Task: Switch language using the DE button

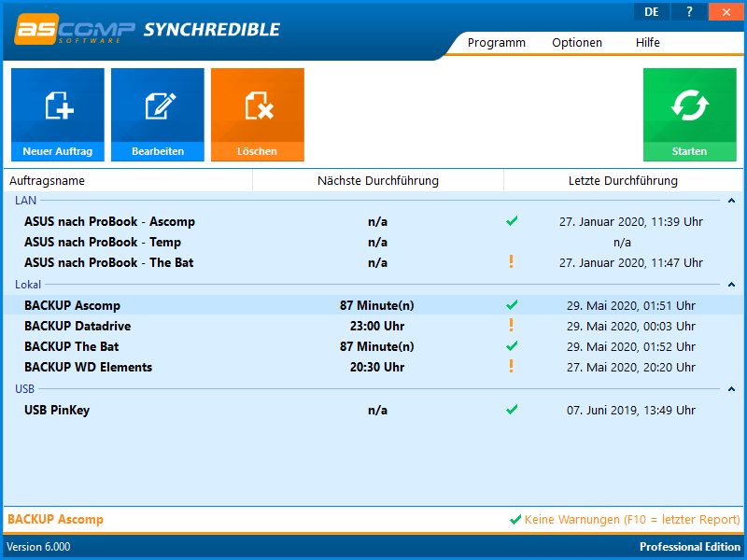Action: (651, 12)
